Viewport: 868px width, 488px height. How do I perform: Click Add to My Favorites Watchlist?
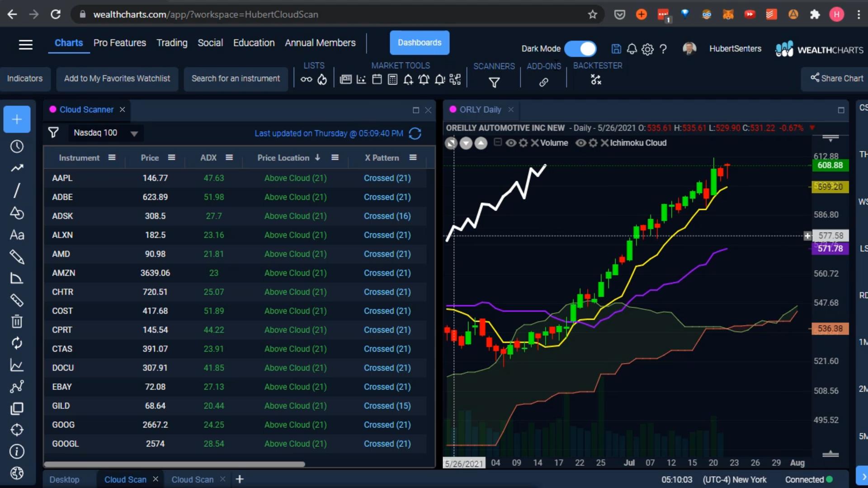click(x=117, y=79)
